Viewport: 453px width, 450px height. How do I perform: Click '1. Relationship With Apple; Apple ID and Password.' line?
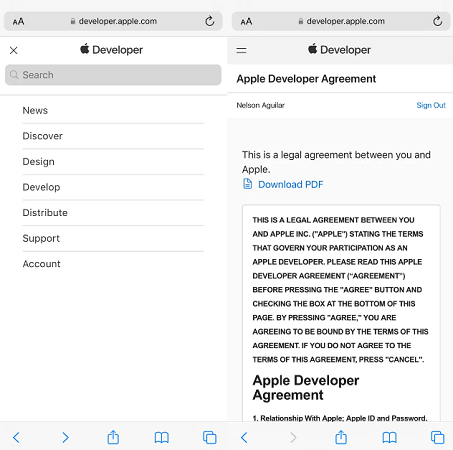coord(340,418)
